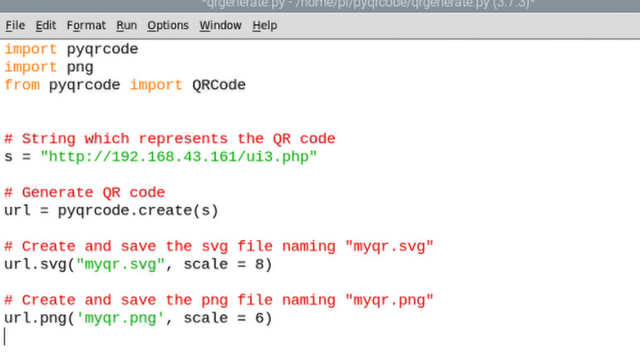Open the Run menu

pyautogui.click(x=126, y=26)
